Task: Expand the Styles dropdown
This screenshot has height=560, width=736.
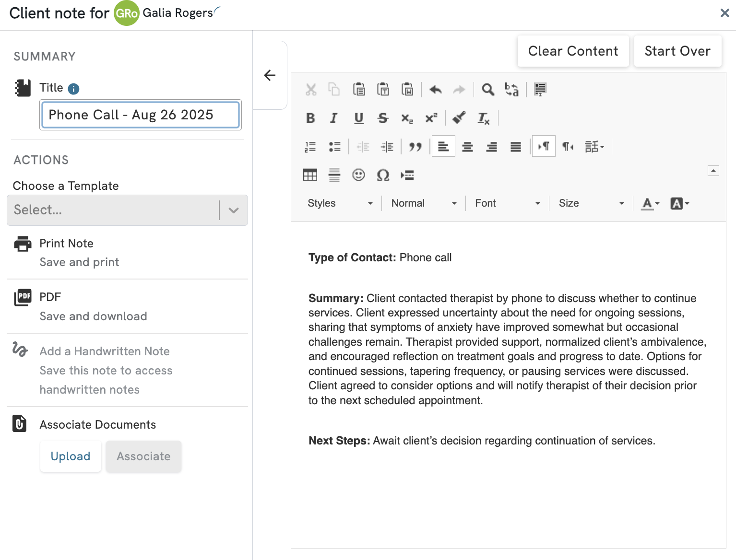Action: coord(340,203)
